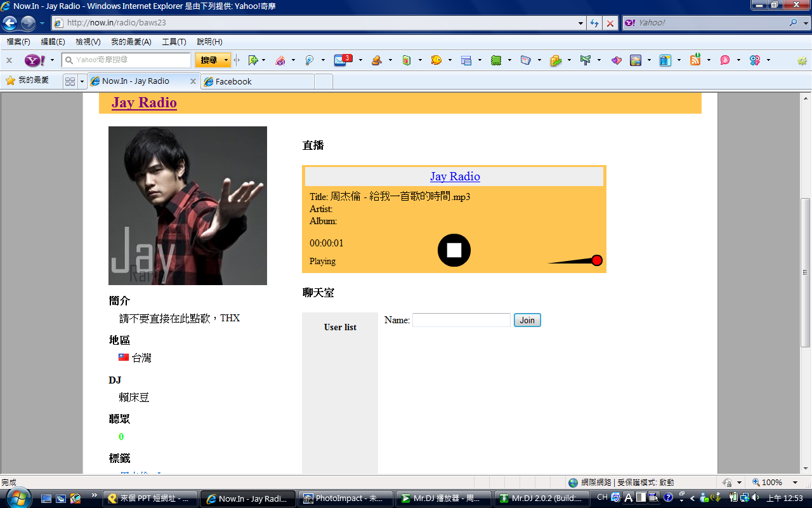Click the yellow smiley fish toolbar icon
The image size is (812, 508).
(x=436, y=60)
